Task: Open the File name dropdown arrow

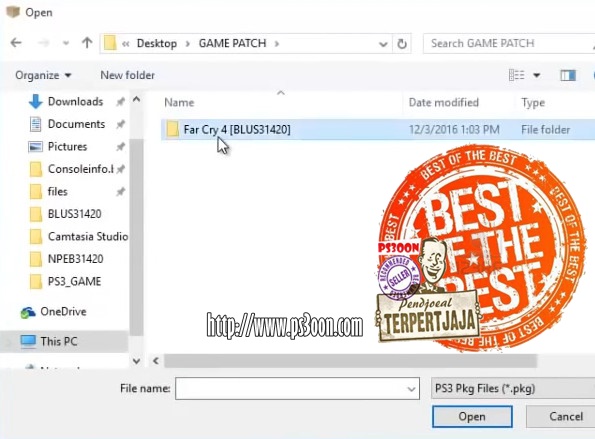Action: (x=411, y=389)
